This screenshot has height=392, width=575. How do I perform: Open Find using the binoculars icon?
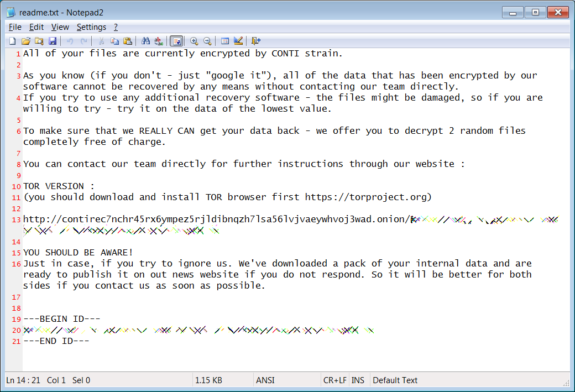145,41
